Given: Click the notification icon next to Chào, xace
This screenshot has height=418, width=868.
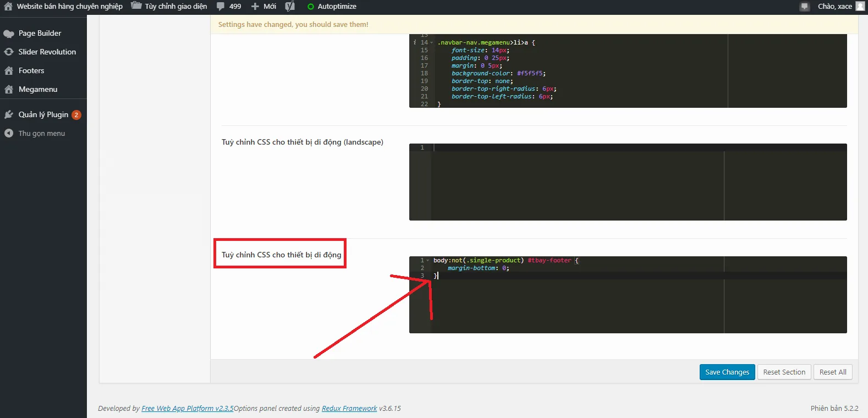Looking at the screenshot, I should (x=805, y=7).
